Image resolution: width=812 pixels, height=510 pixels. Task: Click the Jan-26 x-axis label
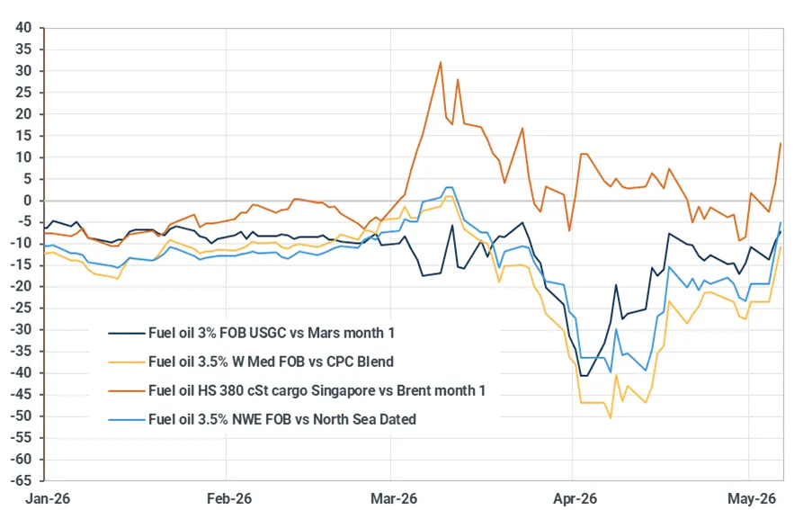pos(48,498)
